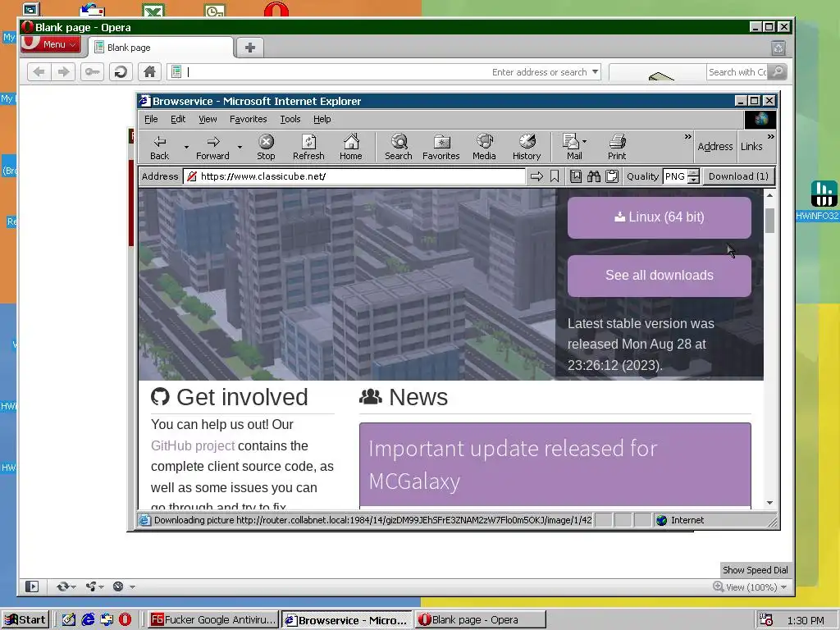
Task: Click Opera's forward arrow button
Action: pos(64,72)
